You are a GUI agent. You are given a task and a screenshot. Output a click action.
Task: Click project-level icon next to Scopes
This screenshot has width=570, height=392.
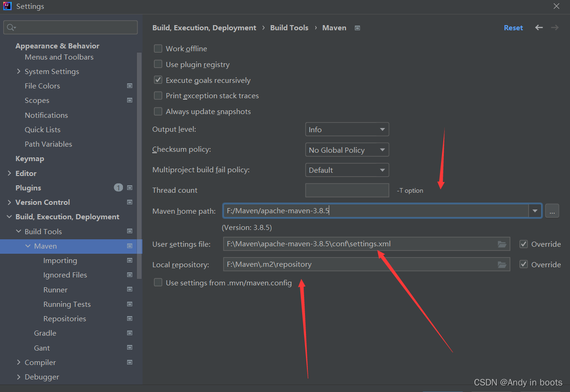129,100
